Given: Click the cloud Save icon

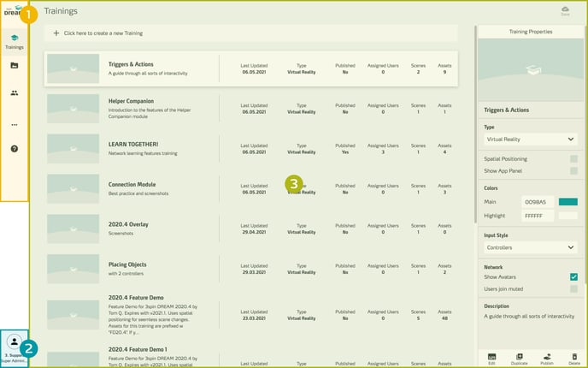Looking at the screenshot, I should coord(564,11).
